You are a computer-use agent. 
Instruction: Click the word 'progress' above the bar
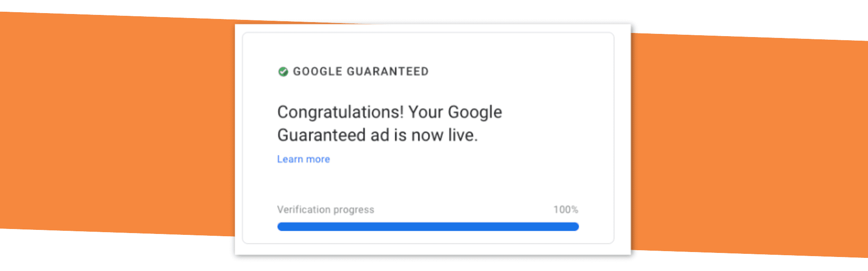pos(354,210)
